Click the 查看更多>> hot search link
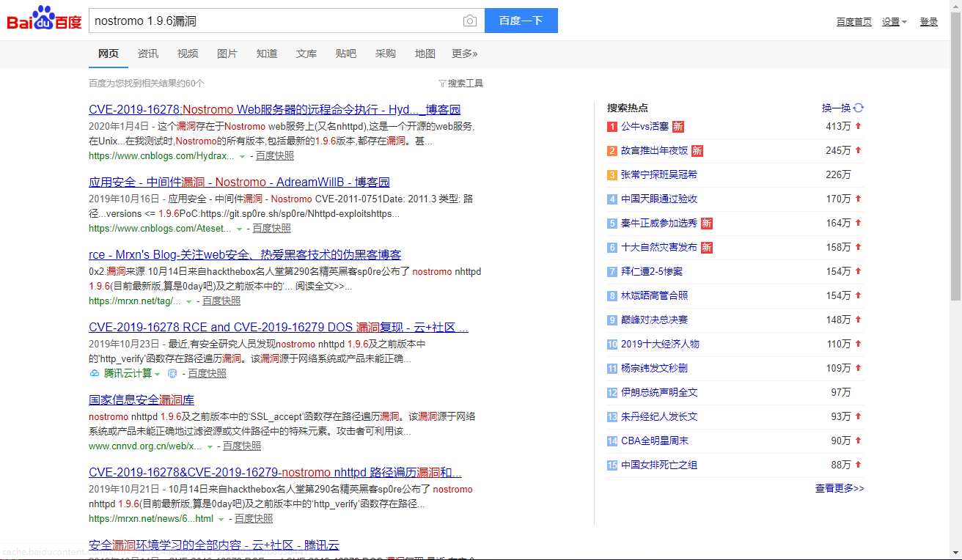Viewport: 962px width, 560px height. [840, 488]
